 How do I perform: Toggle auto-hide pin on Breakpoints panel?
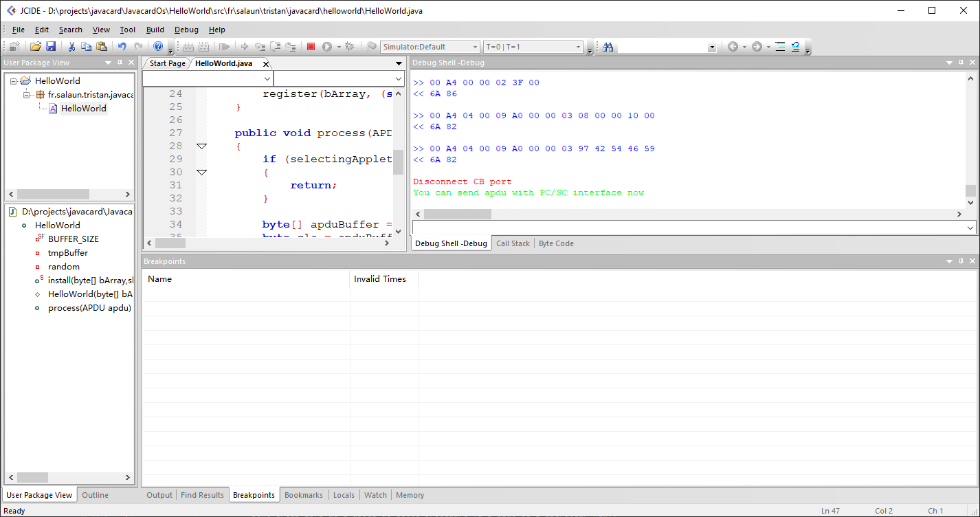pos(961,261)
